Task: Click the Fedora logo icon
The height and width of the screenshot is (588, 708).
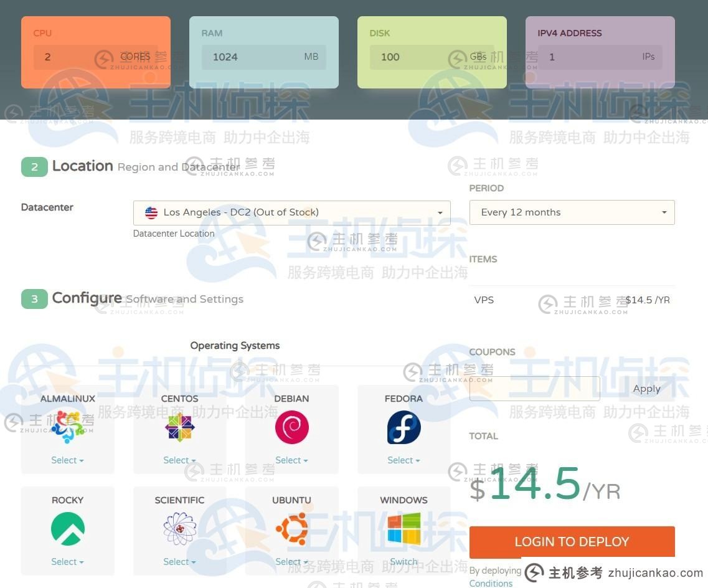Action: (404, 427)
